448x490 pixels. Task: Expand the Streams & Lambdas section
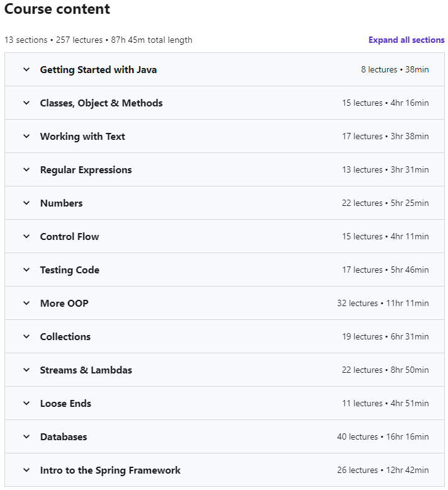86,370
